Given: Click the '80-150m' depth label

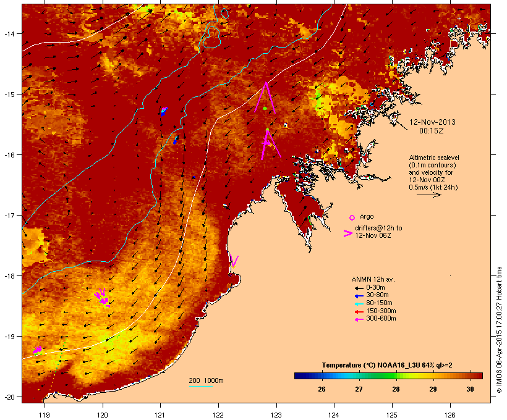Looking at the screenshot, I should pyautogui.click(x=379, y=303).
